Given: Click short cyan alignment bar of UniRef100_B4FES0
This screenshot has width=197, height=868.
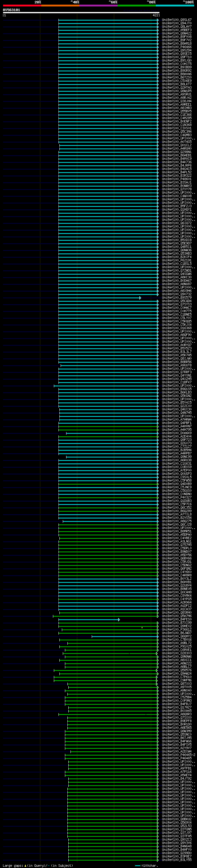Looking at the screenshot, I should click(x=89, y=619).
